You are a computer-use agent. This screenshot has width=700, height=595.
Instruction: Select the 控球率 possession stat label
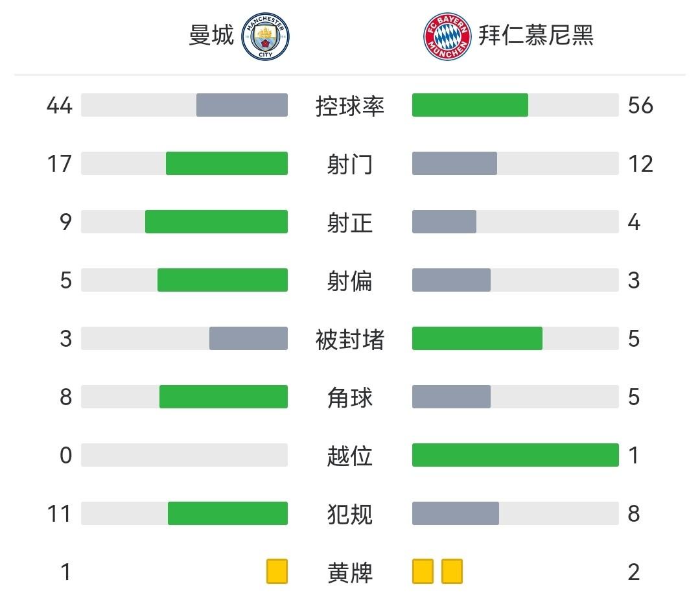click(x=350, y=106)
